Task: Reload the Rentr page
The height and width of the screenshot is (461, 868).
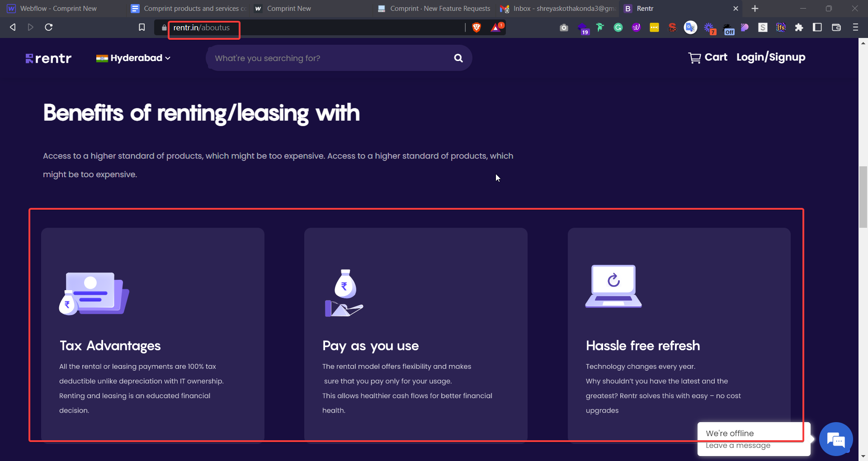Action: click(x=49, y=27)
